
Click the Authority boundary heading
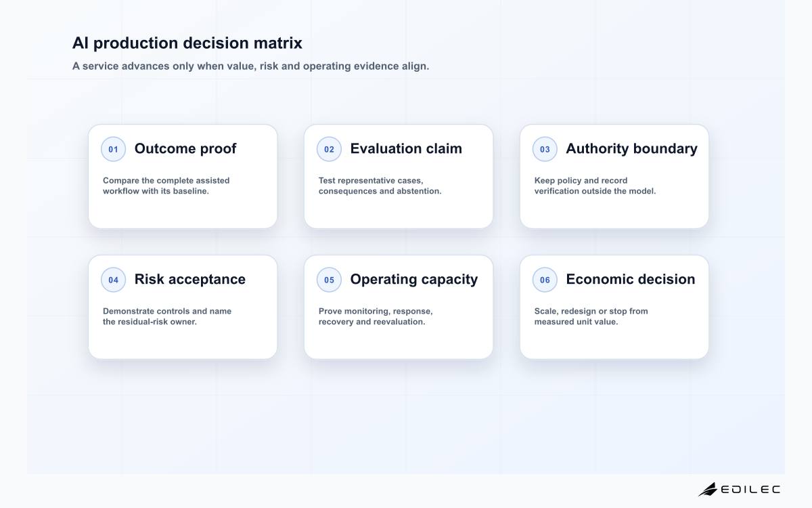point(631,148)
